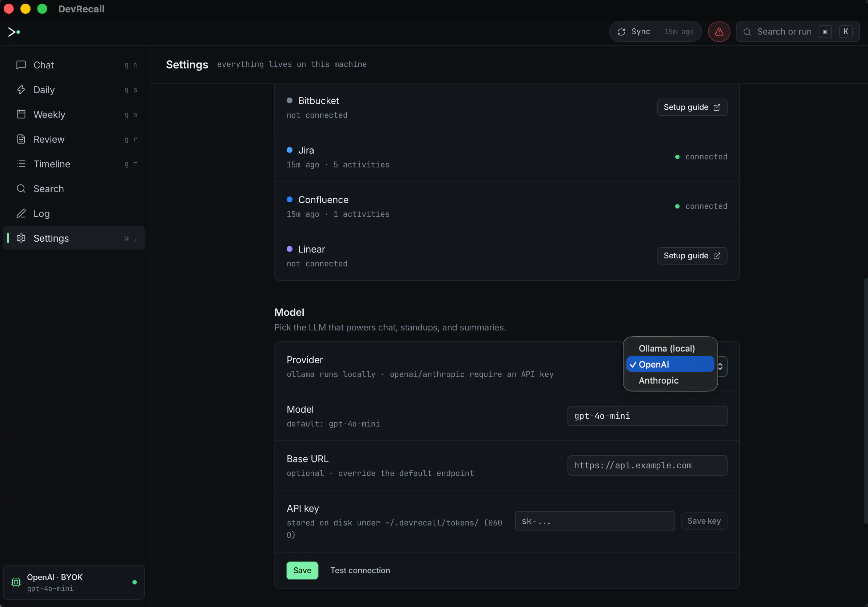The image size is (868, 607).
Task: Click the API key input field
Action: pos(595,521)
